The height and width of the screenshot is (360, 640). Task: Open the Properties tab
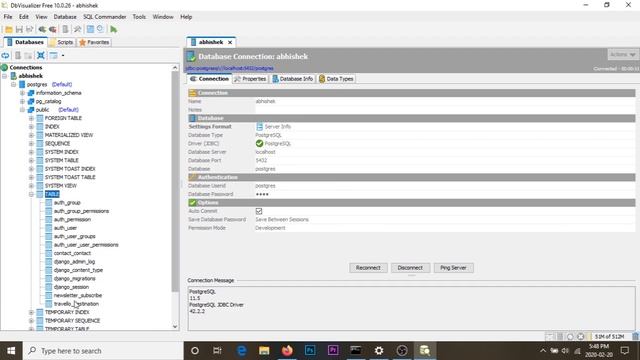[250, 79]
